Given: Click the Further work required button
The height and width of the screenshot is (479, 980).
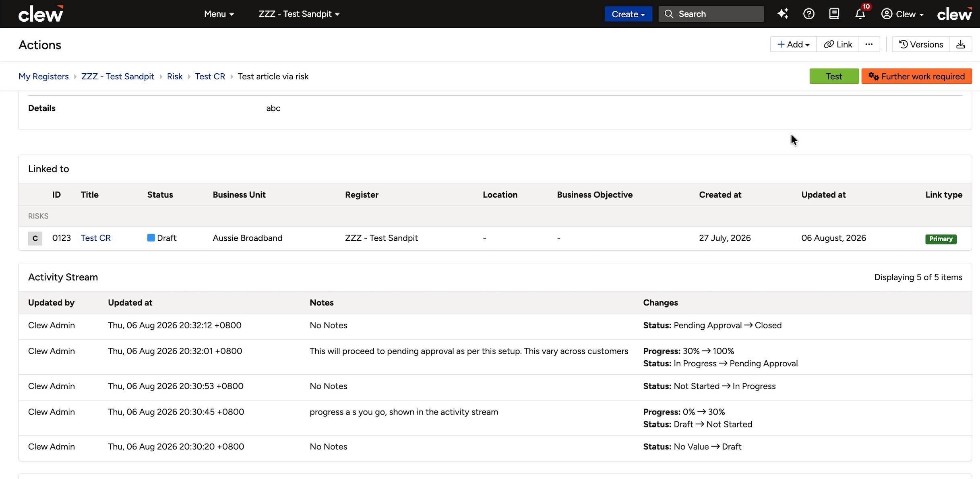Looking at the screenshot, I should (x=917, y=76).
